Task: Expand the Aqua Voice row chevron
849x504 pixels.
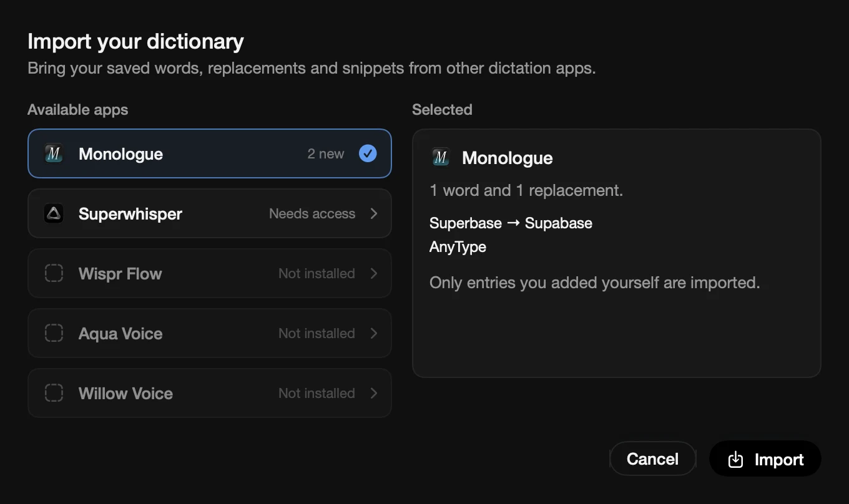Action: click(x=374, y=333)
